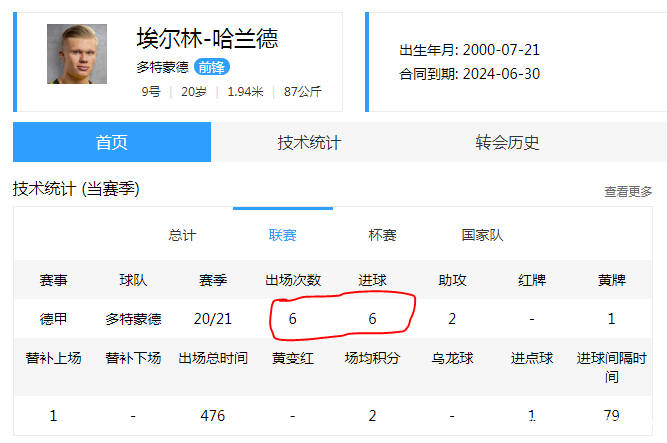
Task: Click the club name 多特蒙德 under the player name
Action: tap(162, 67)
